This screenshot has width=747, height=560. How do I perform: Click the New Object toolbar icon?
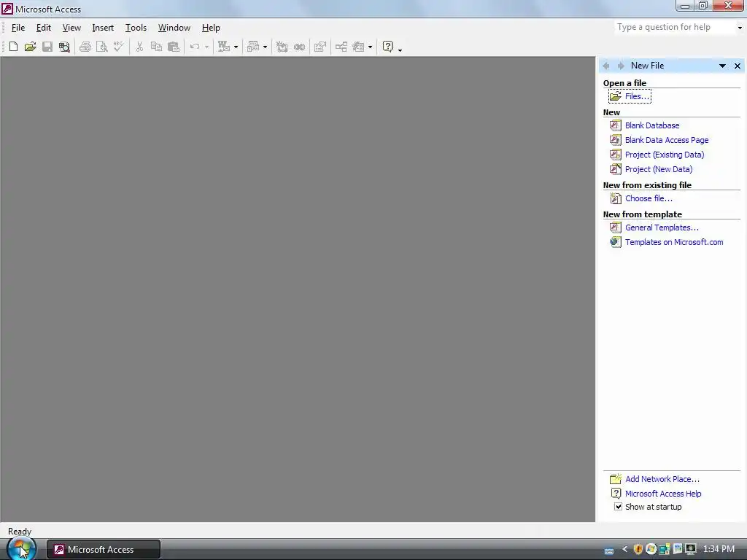(358, 47)
